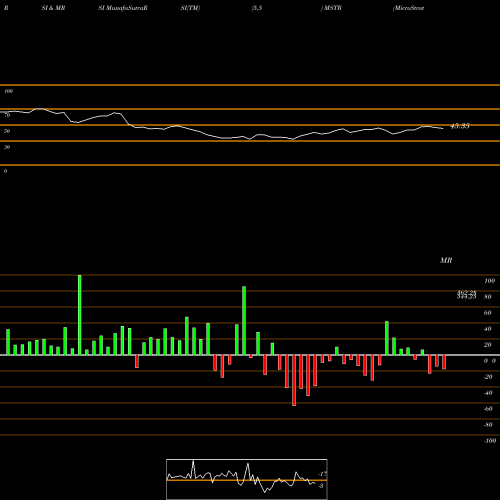Click the '-3' value in mini chart
The image size is (500, 500).
321,486
